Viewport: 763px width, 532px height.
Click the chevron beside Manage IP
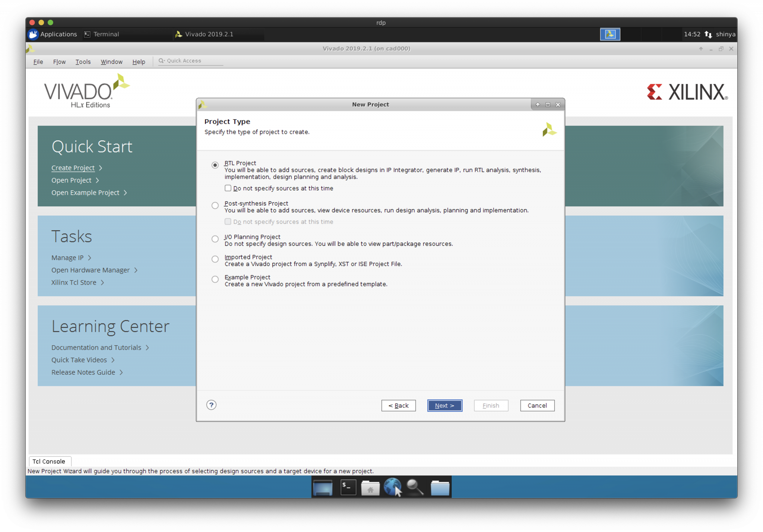(90, 258)
